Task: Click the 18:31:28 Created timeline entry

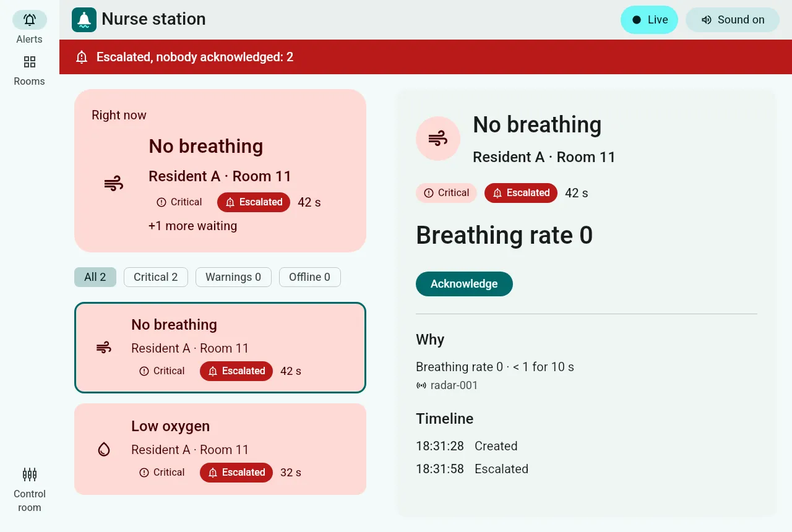Action: [467, 446]
